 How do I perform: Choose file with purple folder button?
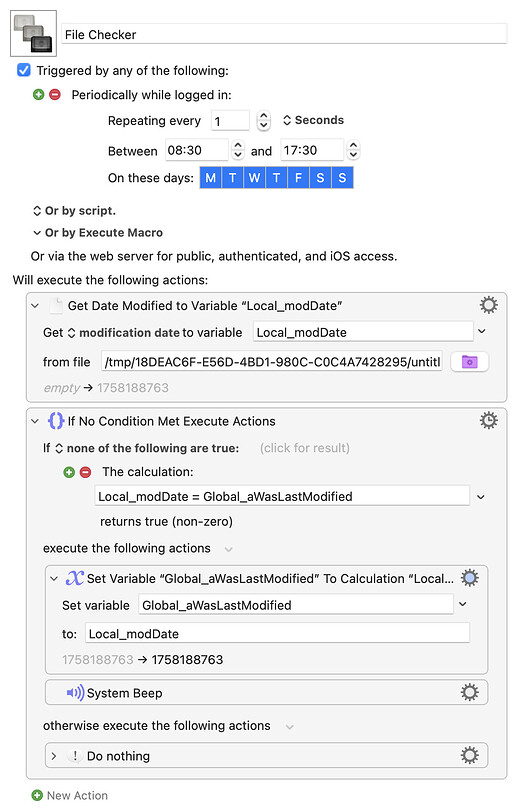[x=469, y=362]
